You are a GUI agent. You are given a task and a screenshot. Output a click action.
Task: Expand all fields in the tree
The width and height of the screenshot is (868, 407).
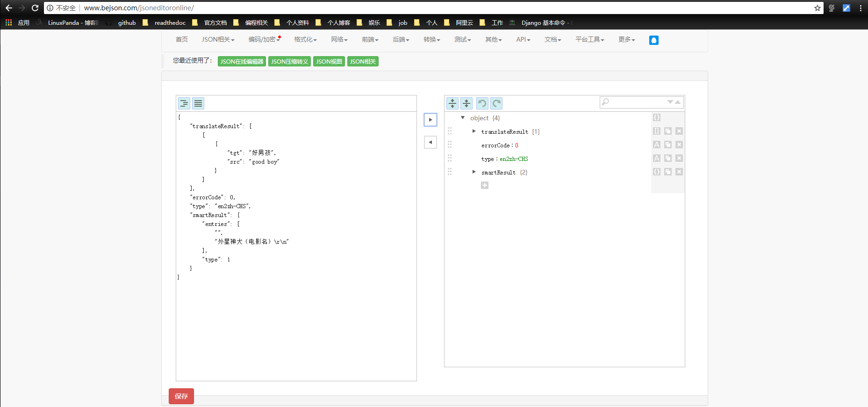[x=452, y=103]
